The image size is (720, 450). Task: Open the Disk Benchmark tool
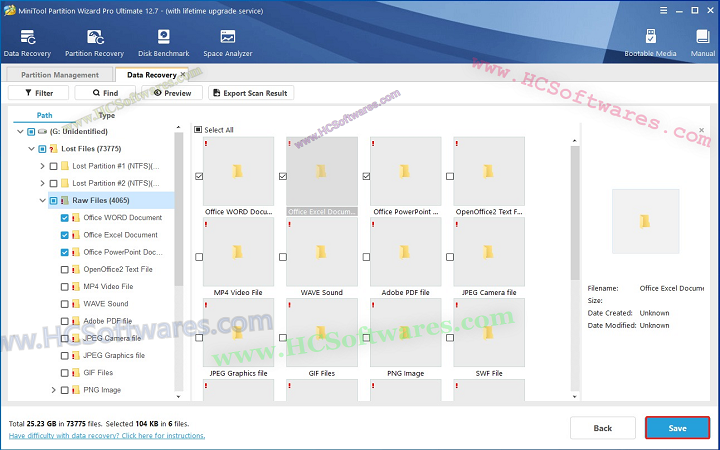click(162, 42)
